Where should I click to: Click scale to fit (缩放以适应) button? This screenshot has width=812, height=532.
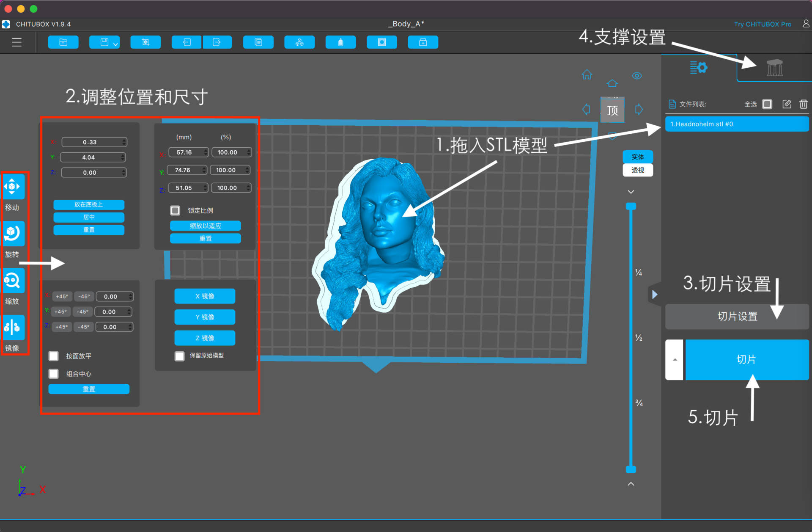206,226
